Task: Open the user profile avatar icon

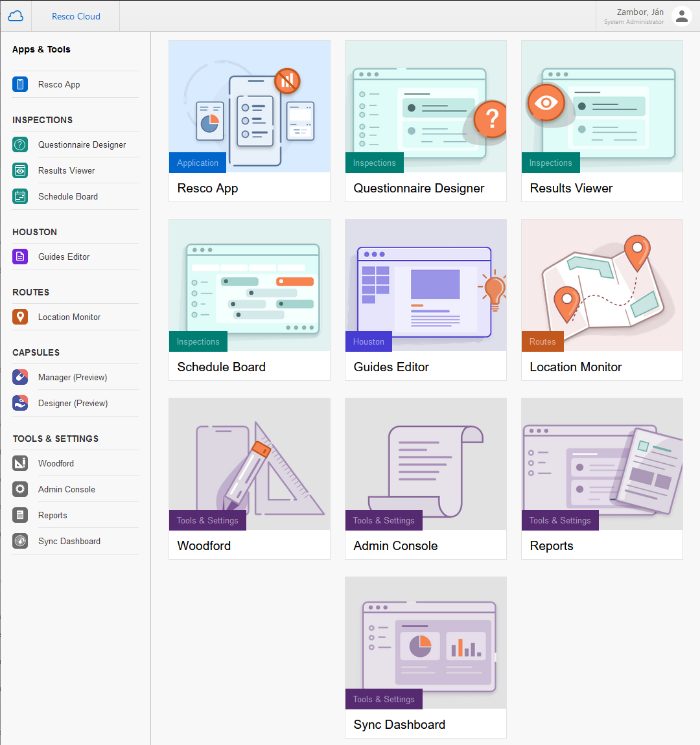Action: point(681,16)
